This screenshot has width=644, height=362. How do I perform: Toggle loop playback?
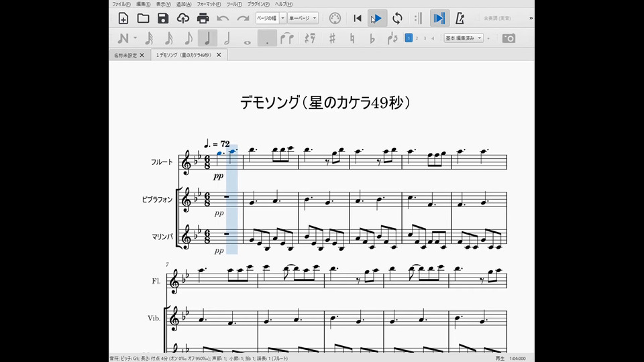(397, 18)
